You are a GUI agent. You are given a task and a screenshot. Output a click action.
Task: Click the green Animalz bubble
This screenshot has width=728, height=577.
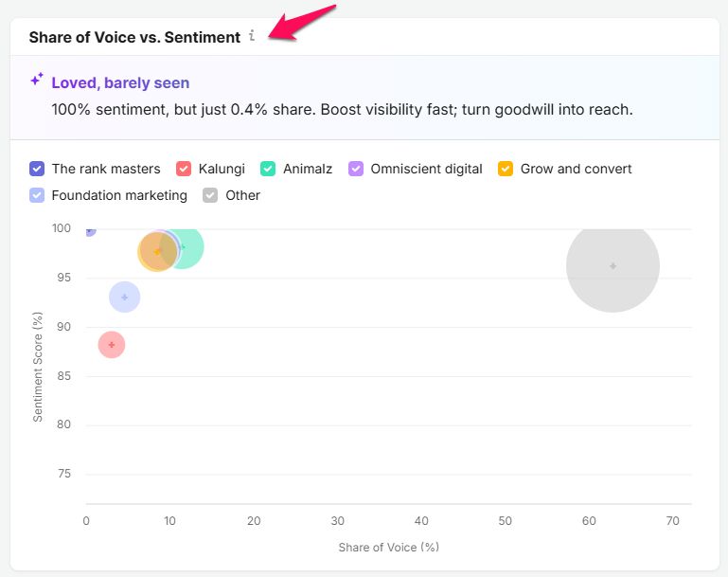[191, 248]
